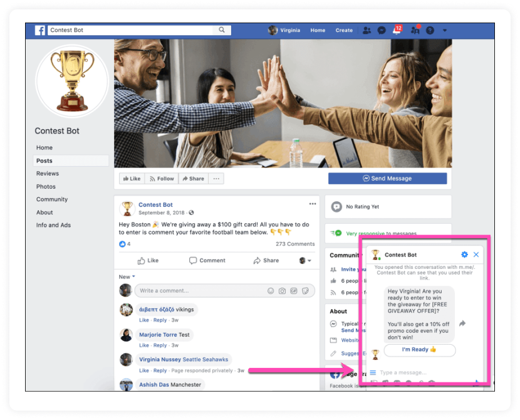This screenshot has height=420, width=520.
Task: Open the settings gear in the chat window
Action: pos(464,255)
